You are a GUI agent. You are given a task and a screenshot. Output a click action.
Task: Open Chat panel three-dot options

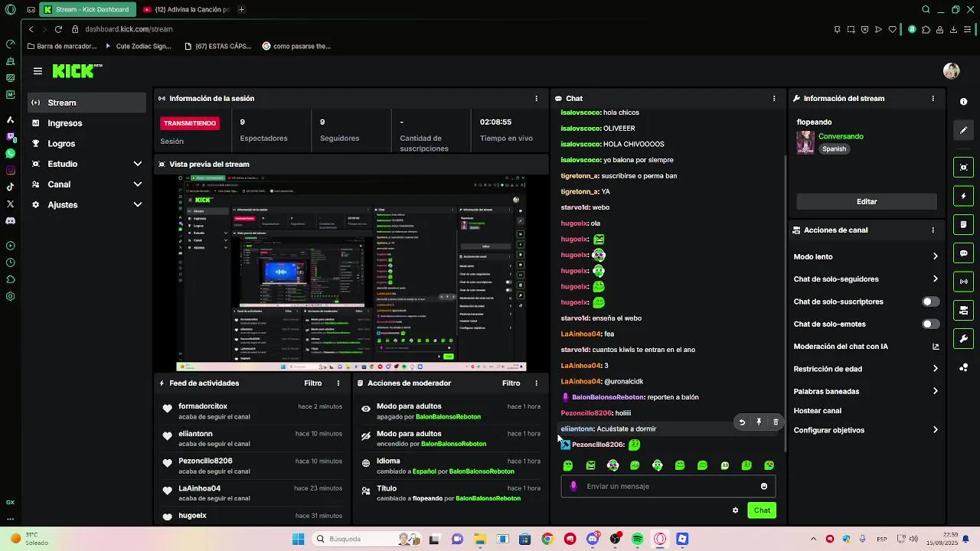(774, 99)
